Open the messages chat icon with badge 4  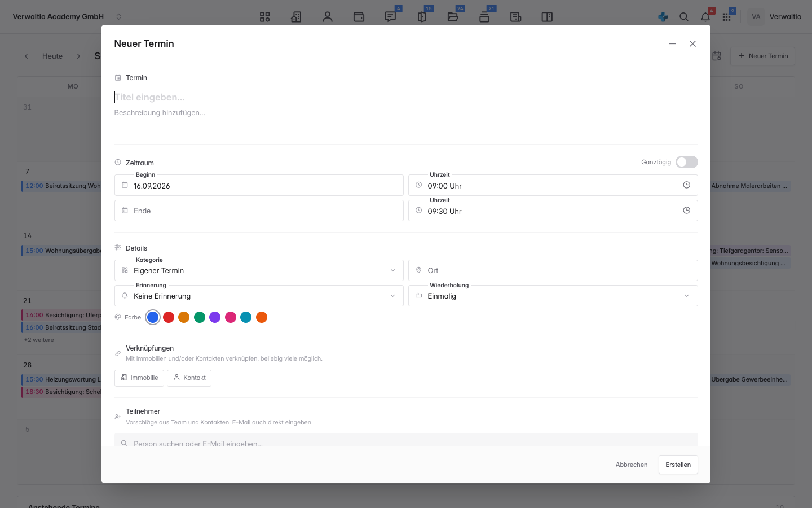pos(390,17)
